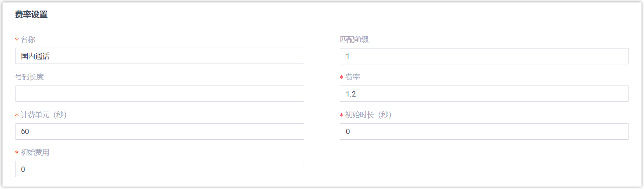Click the 初始费用 label text
This screenshot has width=644, height=189.
35,152
